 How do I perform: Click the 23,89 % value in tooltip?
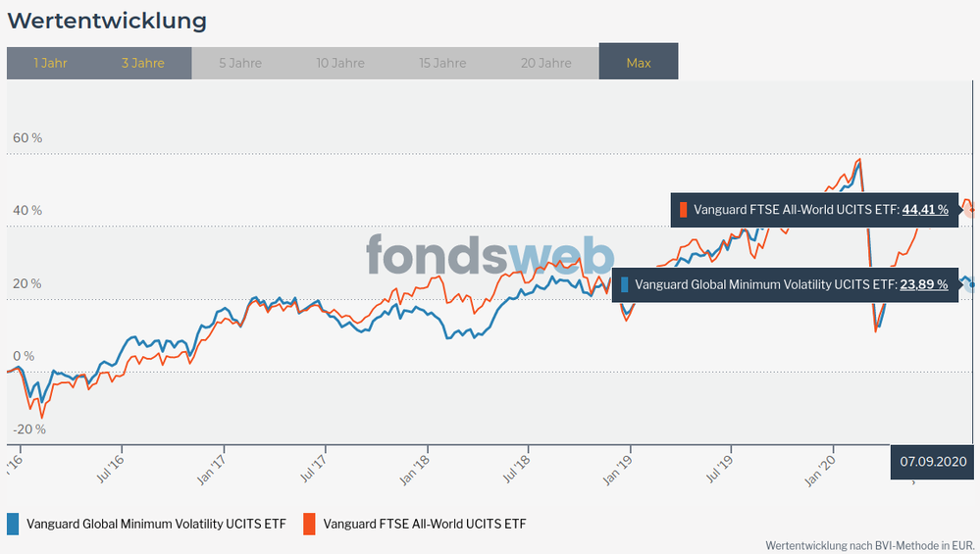coord(925,284)
